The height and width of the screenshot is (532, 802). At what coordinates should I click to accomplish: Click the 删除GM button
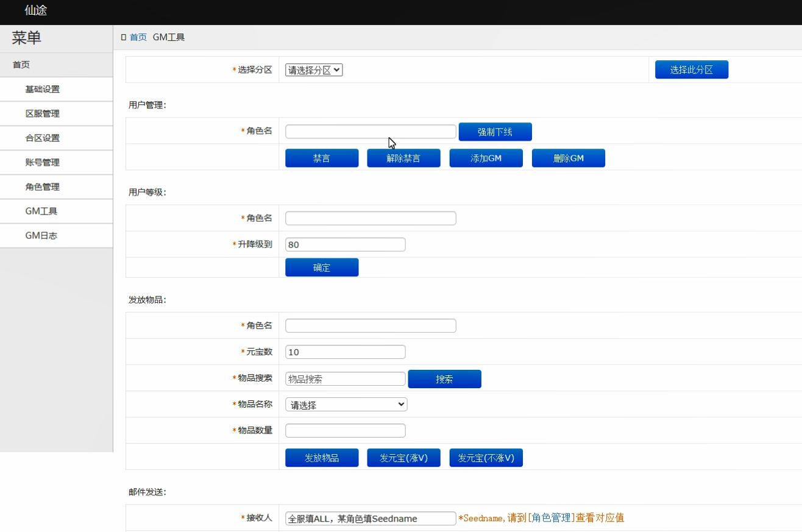568,158
